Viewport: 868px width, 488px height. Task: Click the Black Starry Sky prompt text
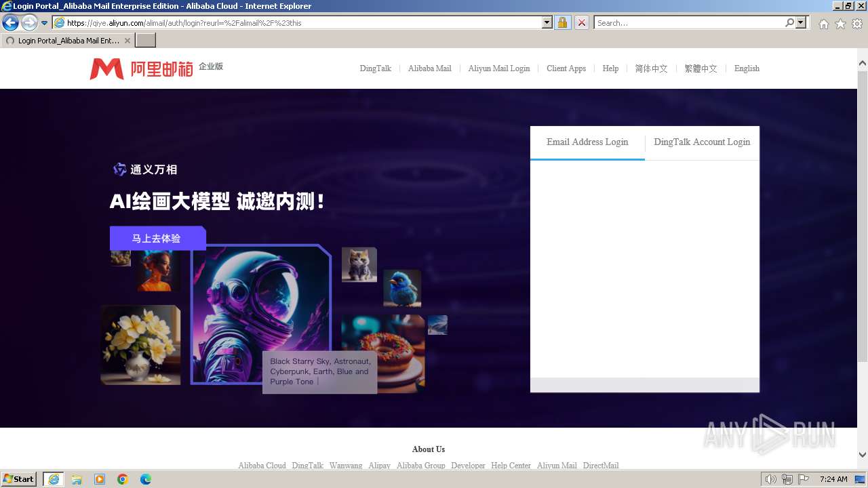(320, 371)
